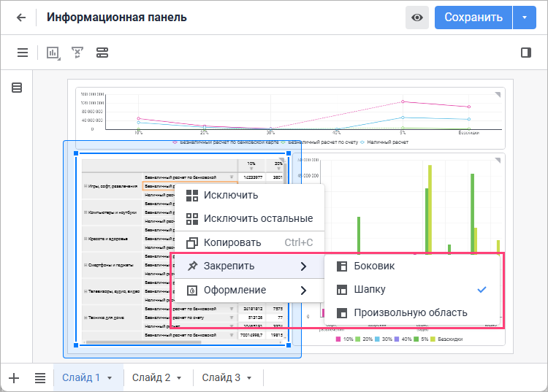Toggle the eye preview mode button
Viewport: 548px width, 392px height.
417,18
